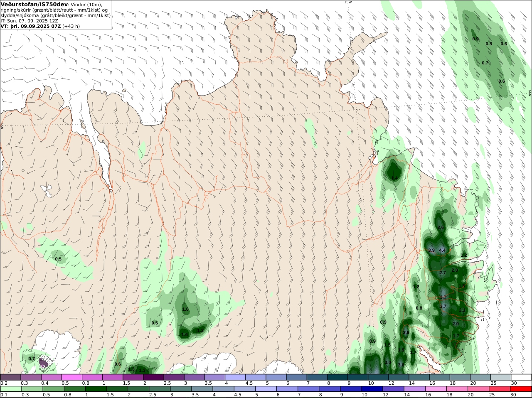Viewport: 532px width, 398px height.
Task: Pick top legend row swatch 6–7
Action: [296, 377]
